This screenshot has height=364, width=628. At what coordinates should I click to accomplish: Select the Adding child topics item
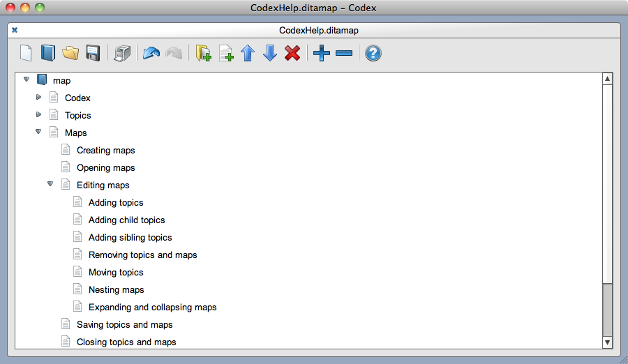pos(126,220)
